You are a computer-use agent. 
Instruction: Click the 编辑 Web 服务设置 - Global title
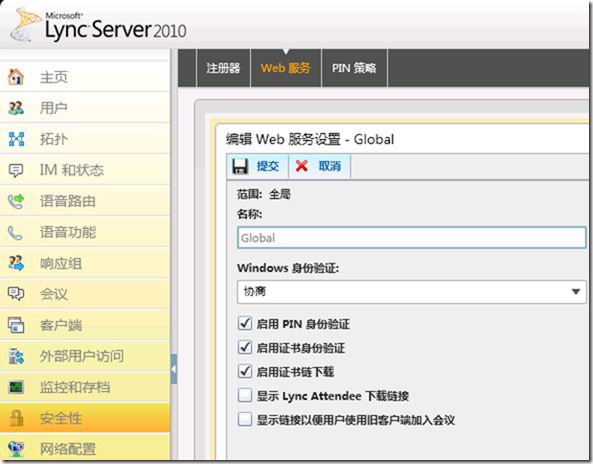pyautogui.click(x=310, y=139)
